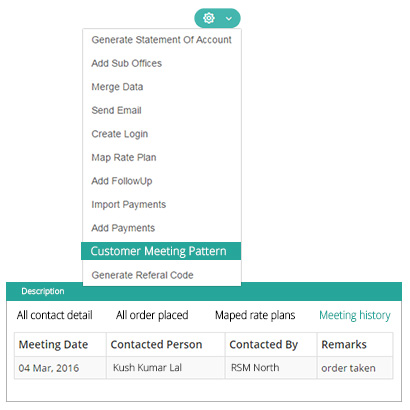This screenshot has width=410, height=410.
Task: Choose Generate Statement Of Account
Action: click(161, 40)
